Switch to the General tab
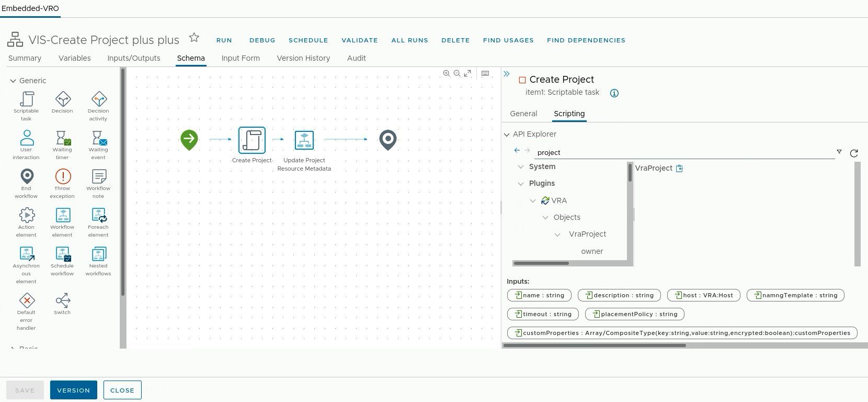Screen dimensions: 868x402 tap(523, 114)
